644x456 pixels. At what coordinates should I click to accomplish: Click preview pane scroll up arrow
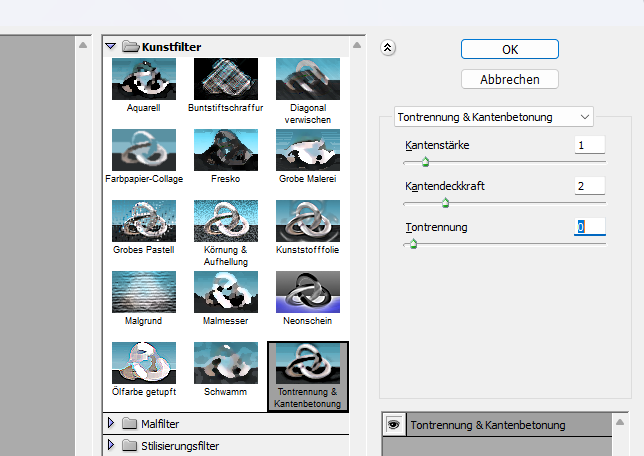pos(83,45)
